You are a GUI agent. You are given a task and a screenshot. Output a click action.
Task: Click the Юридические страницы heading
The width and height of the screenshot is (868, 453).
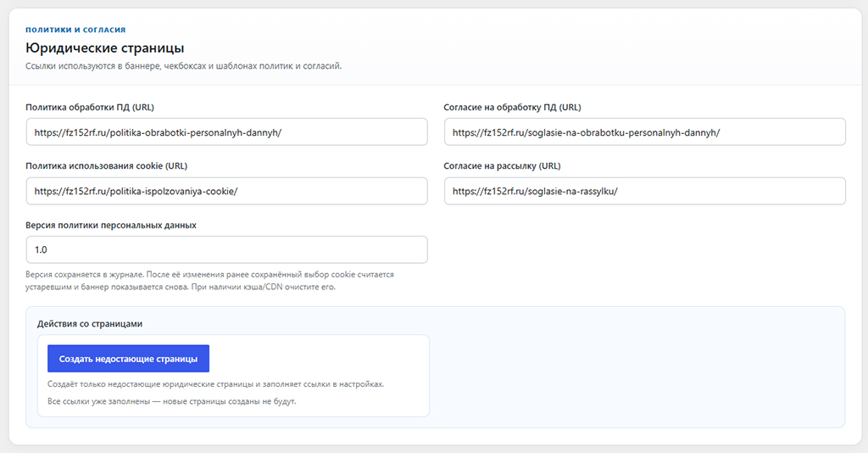(104, 48)
